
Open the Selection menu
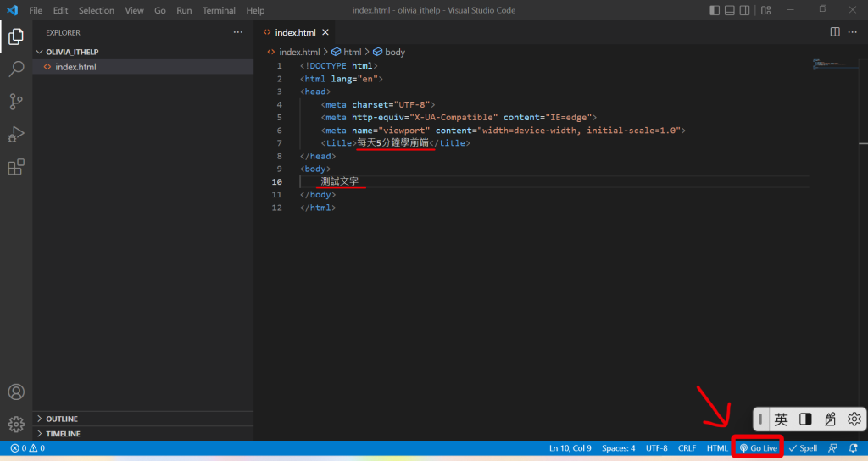click(x=97, y=10)
